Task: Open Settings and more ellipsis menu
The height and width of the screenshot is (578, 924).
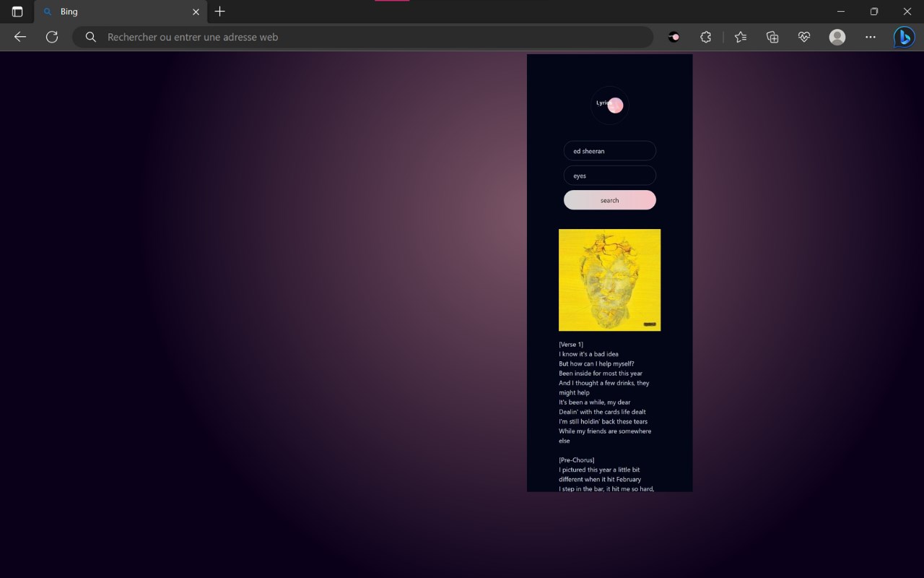Action: pos(871,37)
